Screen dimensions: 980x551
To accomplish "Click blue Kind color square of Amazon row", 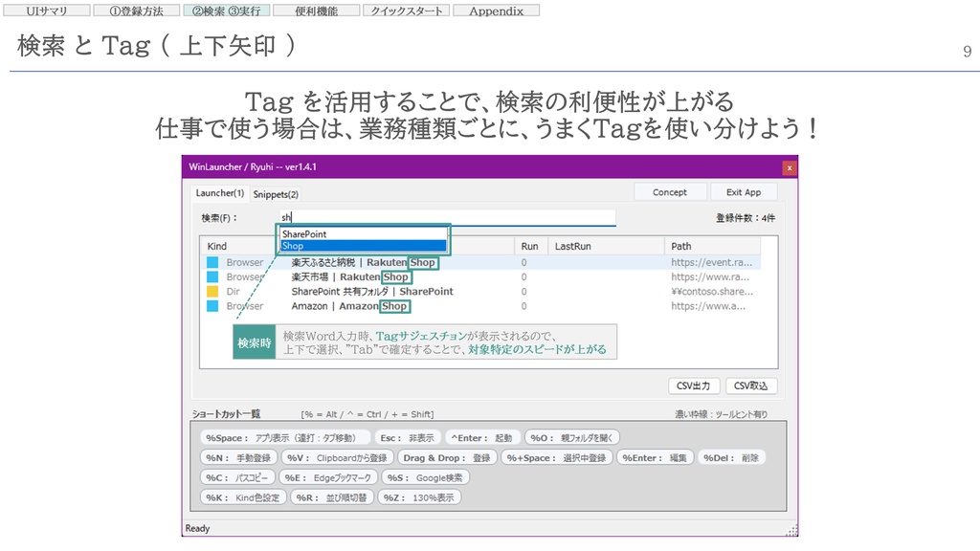I will pos(212,306).
